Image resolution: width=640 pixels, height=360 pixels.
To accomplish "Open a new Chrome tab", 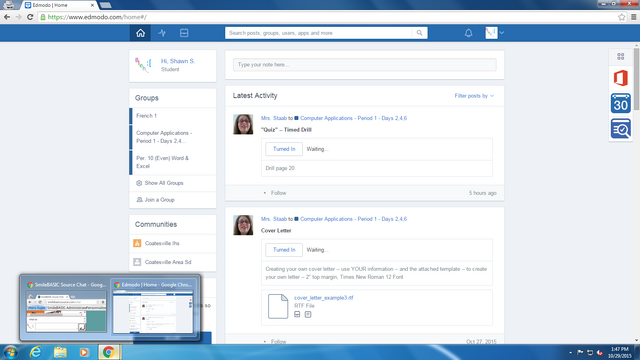I will pos(106,5).
